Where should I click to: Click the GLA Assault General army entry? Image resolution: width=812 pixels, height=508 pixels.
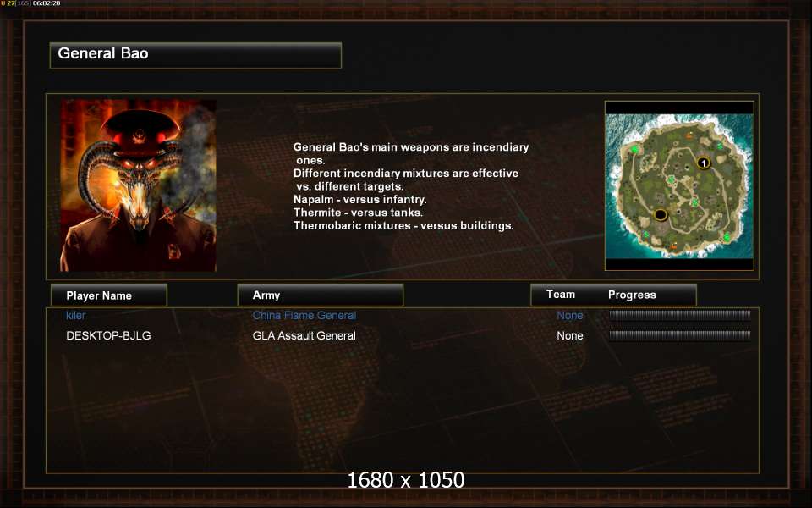point(304,336)
